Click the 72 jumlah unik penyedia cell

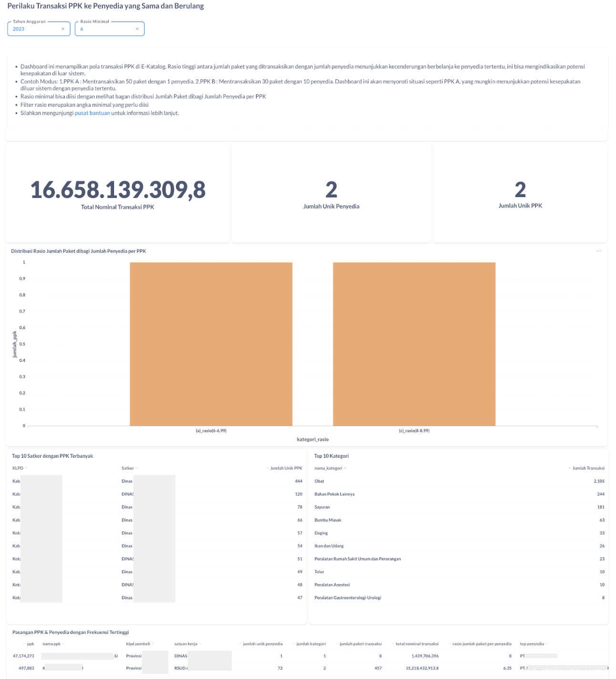point(280,668)
